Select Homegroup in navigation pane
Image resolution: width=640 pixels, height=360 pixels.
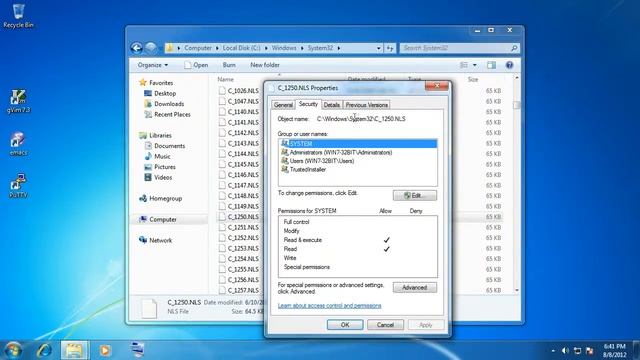coord(165,198)
